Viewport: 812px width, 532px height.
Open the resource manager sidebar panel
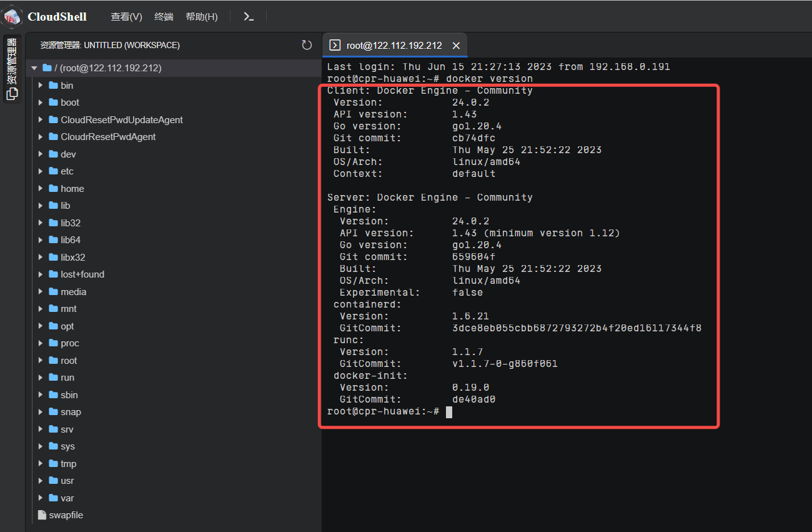tap(12, 69)
